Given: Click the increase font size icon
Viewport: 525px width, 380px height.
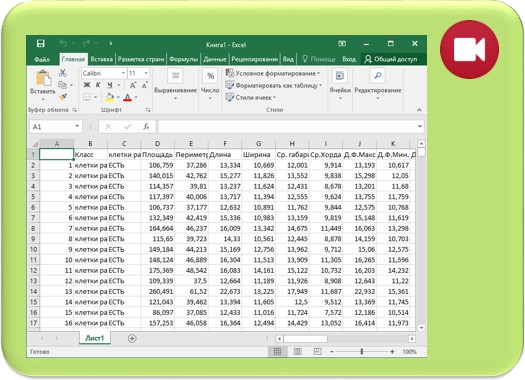Looking at the screenshot, I should tap(133, 85).
